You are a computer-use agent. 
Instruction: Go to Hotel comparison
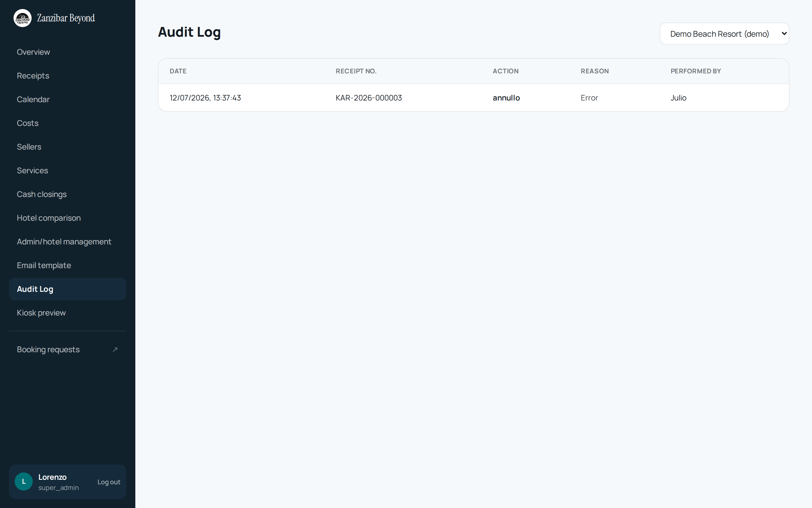(x=67, y=218)
